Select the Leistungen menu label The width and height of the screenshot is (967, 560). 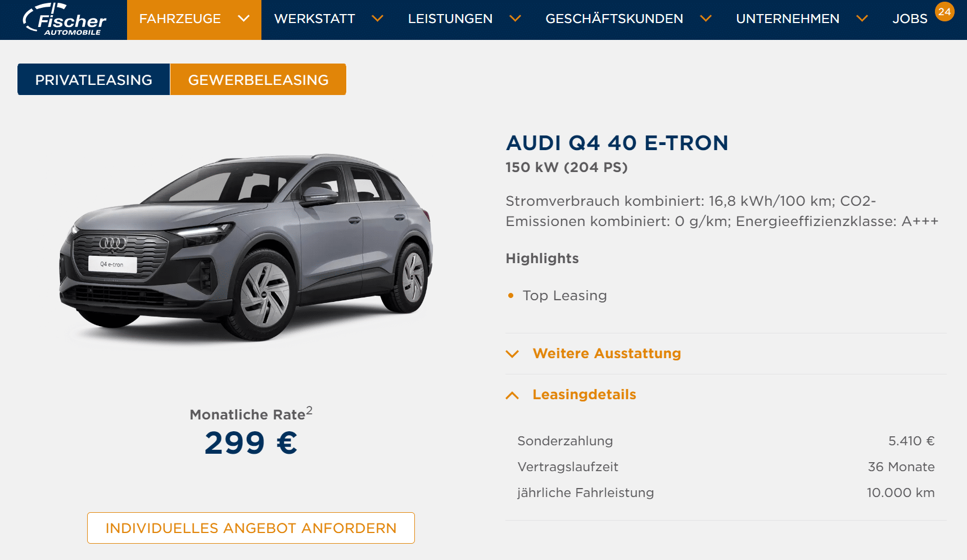pyautogui.click(x=450, y=19)
